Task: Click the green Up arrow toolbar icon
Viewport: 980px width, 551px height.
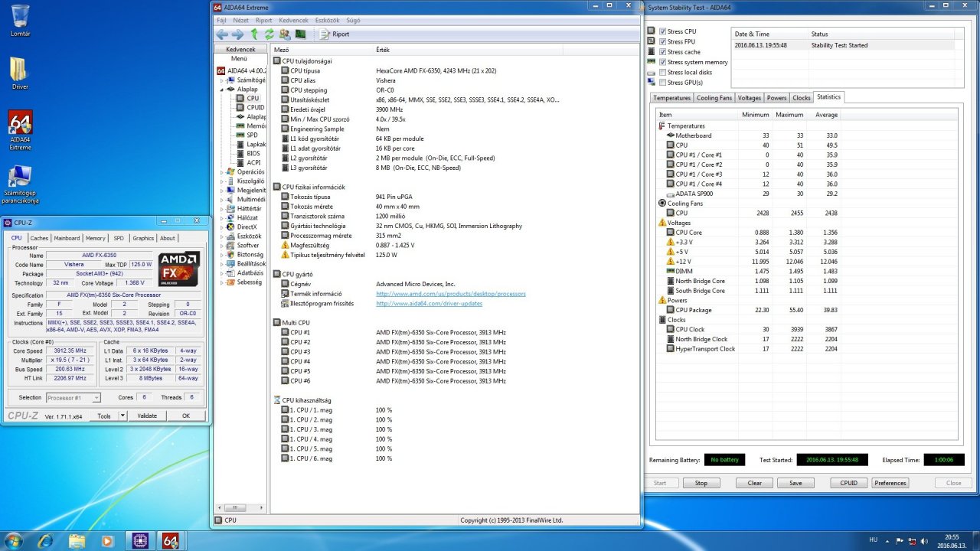Action: click(x=254, y=34)
